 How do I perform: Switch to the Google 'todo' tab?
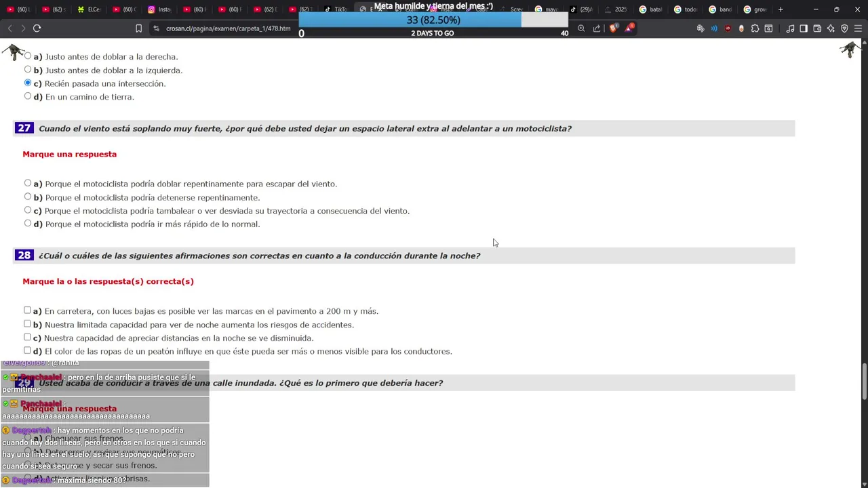[686, 9]
